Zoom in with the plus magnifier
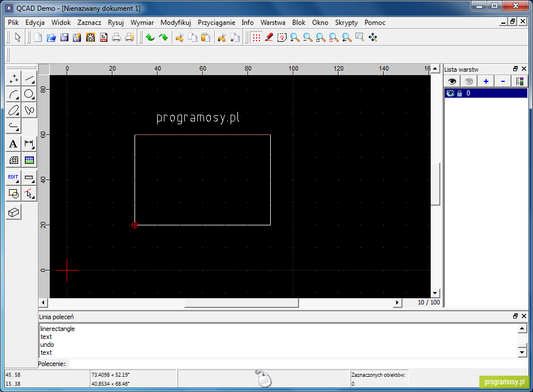Viewport: 533px width, 392px height. 294,37
